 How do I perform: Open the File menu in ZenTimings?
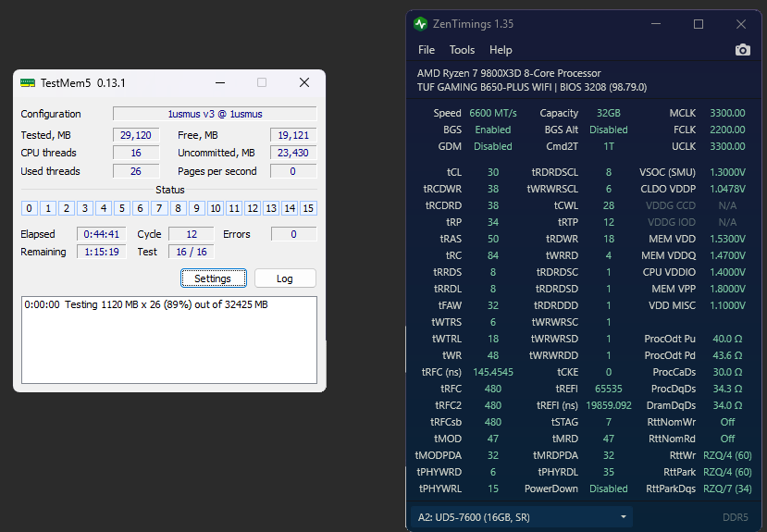click(x=426, y=50)
